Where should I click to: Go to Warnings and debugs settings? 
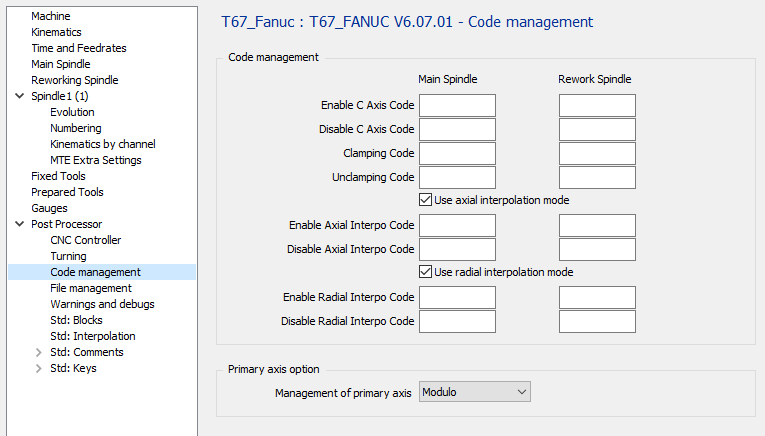coord(102,304)
